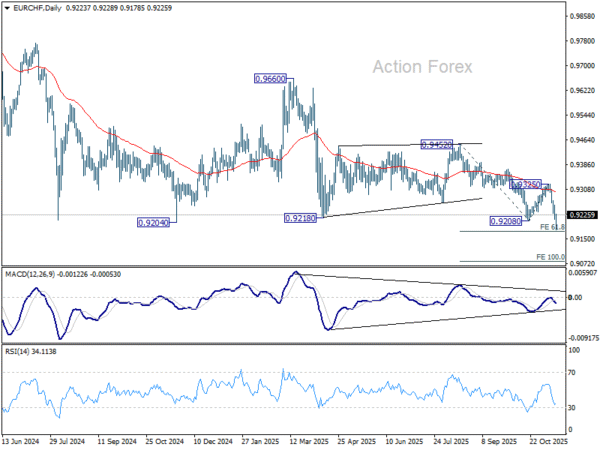
Task: Click the current price tag 0.92259
Action: coord(581,215)
